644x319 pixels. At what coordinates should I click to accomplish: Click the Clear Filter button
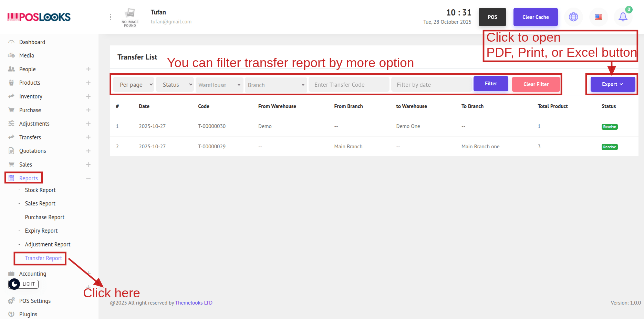coord(536,84)
